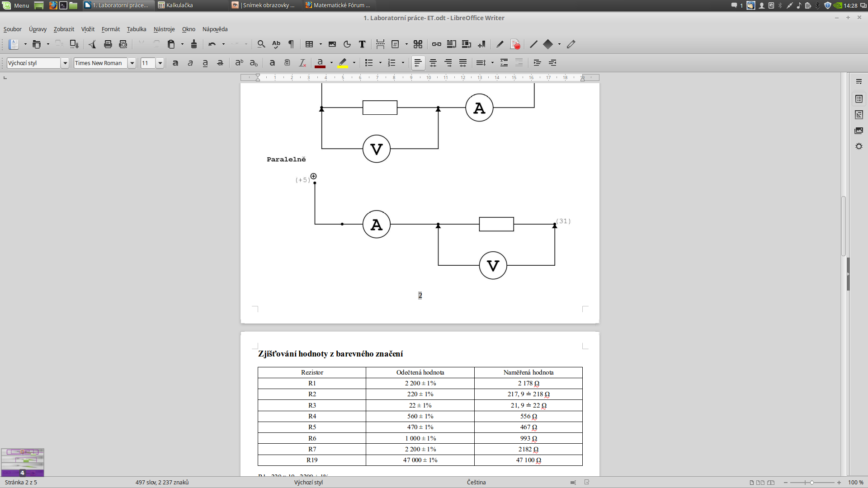Image resolution: width=868 pixels, height=488 pixels.
Task: Click the Clear Direct Formatting icon
Action: (x=302, y=63)
